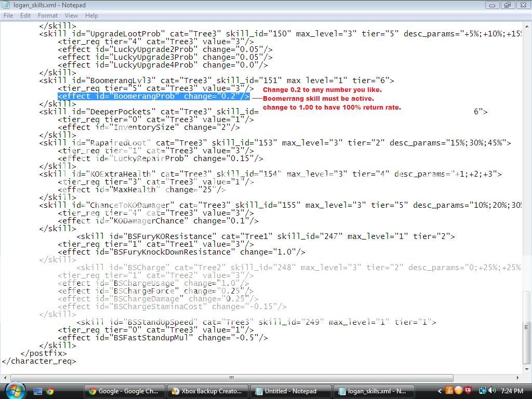Open the View menu

pyautogui.click(x=71, y=16)
